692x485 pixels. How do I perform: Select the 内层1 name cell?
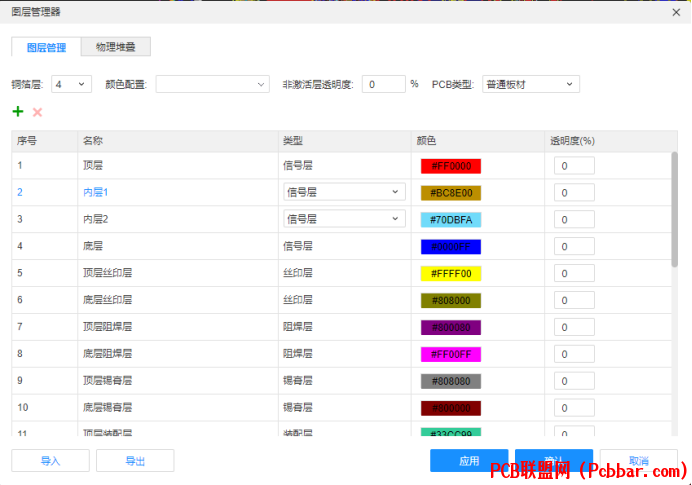tap(178, 192)
